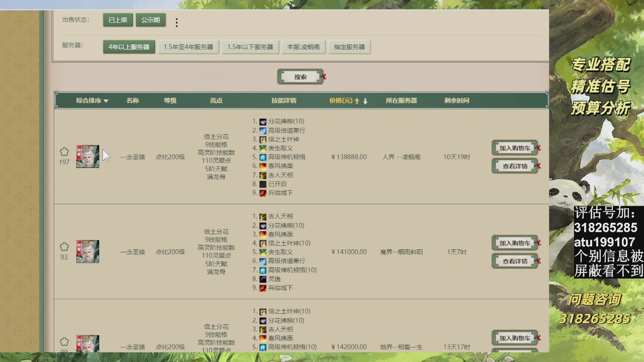Image resolution: width=644 pixels, height=362 pixels.
Task: Click server name 地界--相爱一生
Action: [401, 347]
